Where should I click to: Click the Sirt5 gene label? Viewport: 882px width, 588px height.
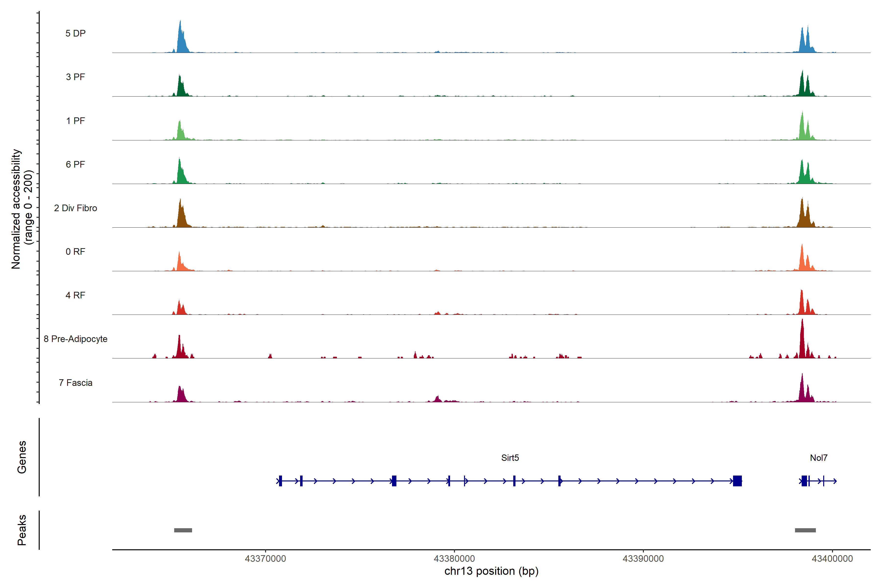510,457
